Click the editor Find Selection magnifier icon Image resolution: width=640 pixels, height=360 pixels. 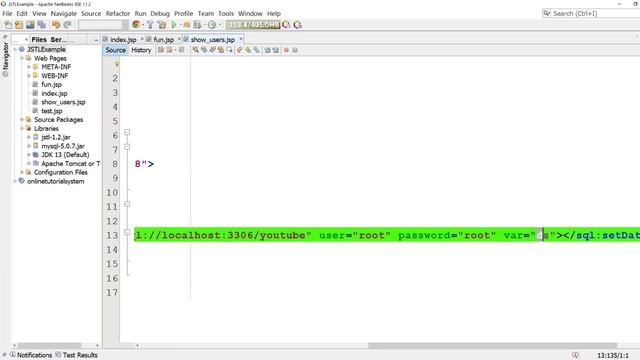196,50
